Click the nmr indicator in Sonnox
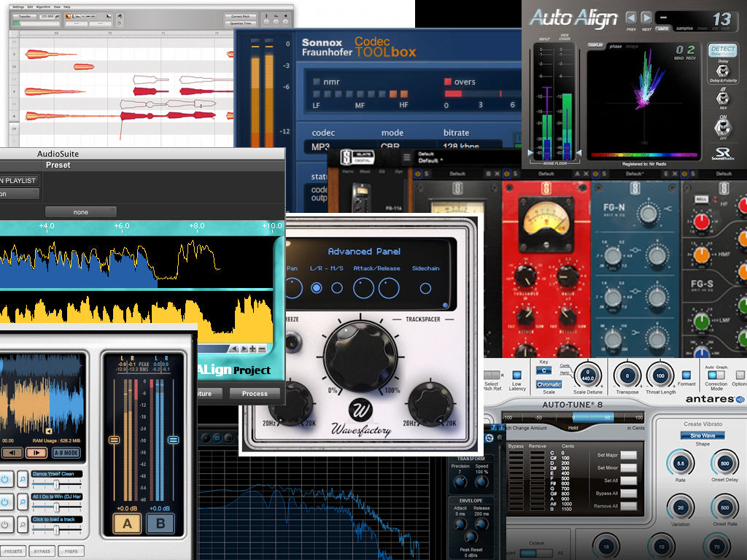The image size is (747, 560). tap(317, 82)
